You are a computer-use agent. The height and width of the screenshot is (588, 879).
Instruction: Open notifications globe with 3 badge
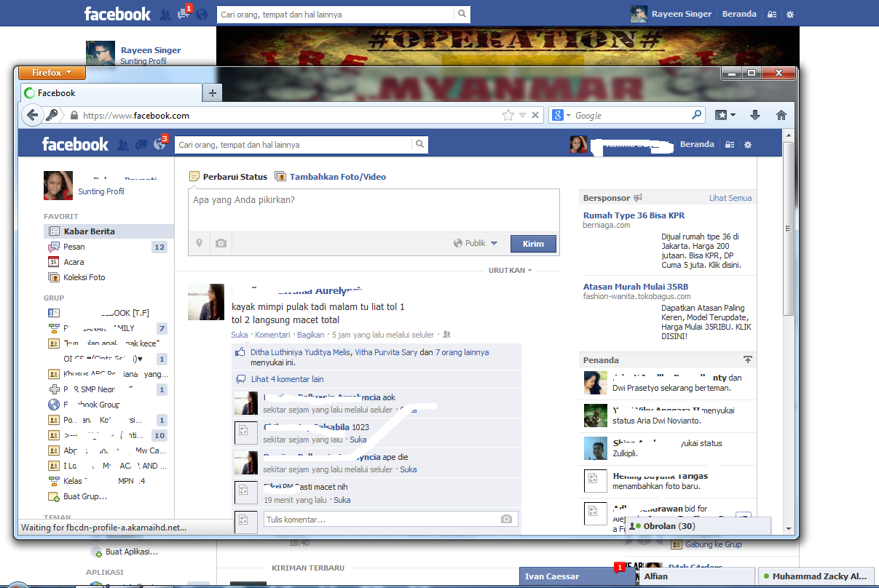tap(159, 145)
